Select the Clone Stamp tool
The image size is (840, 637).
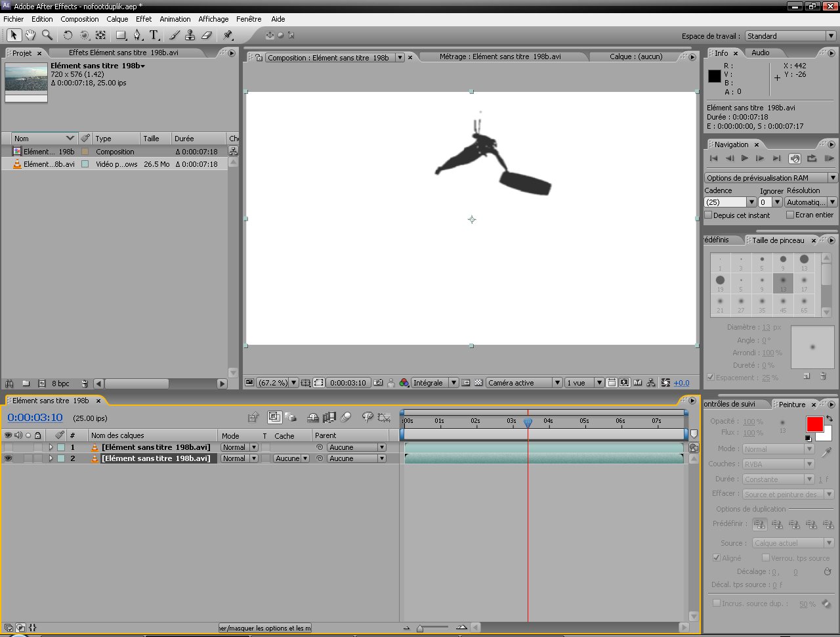190,35
